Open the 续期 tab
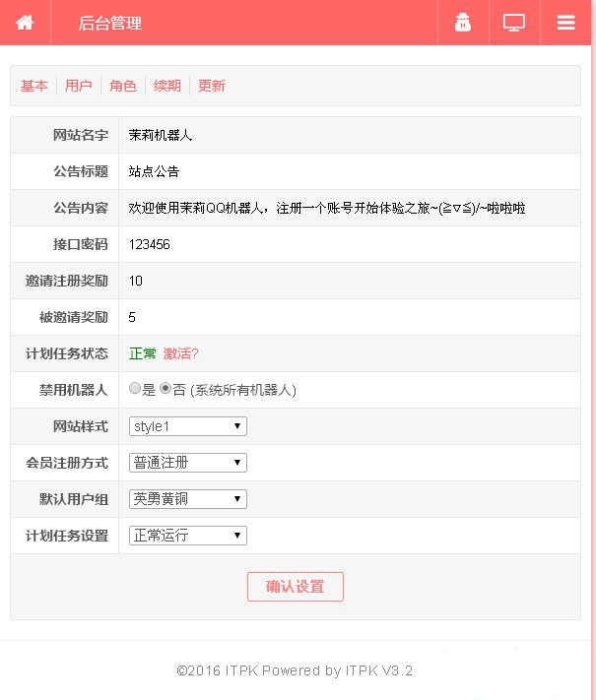 [167, 86]
